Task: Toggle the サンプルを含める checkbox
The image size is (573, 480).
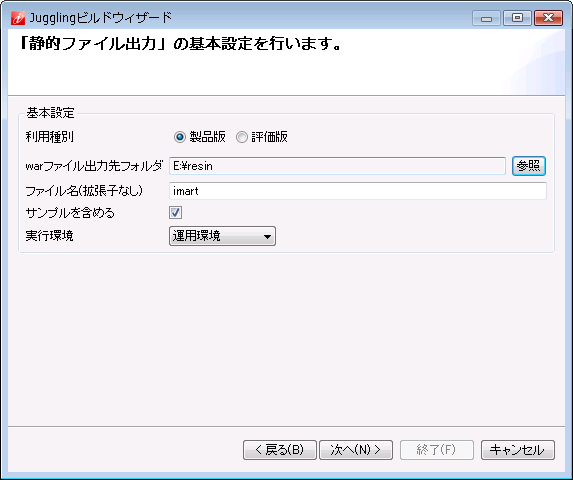Action: pyautogui.click(x=175, y=213)
